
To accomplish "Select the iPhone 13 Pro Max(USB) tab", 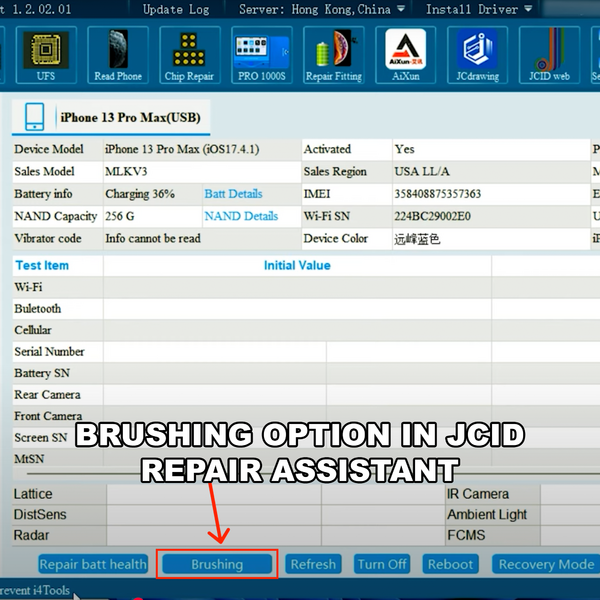I will [x=111, y=117].
